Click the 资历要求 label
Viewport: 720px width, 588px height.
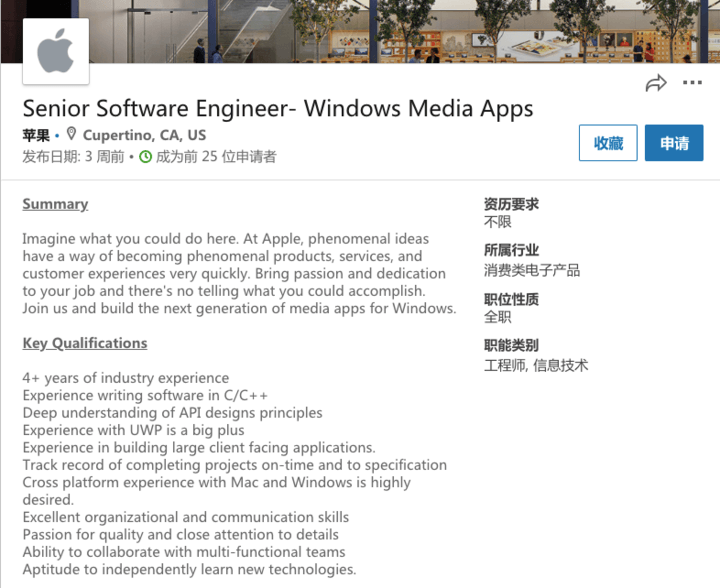pos(511,204)
